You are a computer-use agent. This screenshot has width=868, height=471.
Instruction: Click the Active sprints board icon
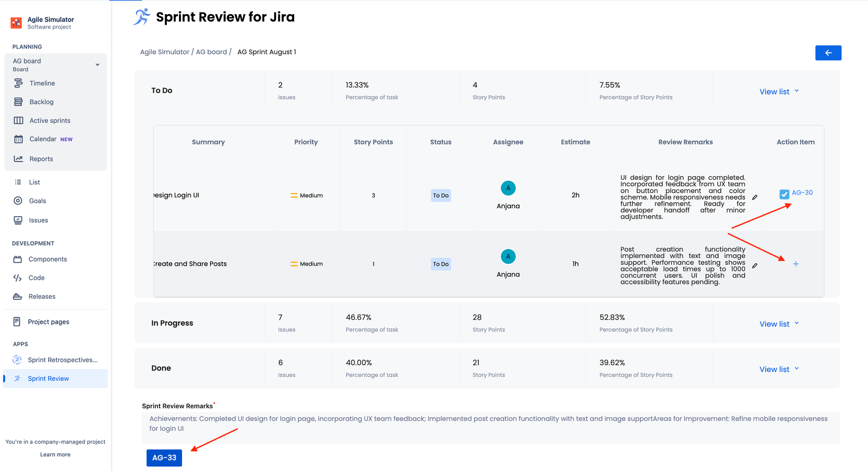[18, 120]
